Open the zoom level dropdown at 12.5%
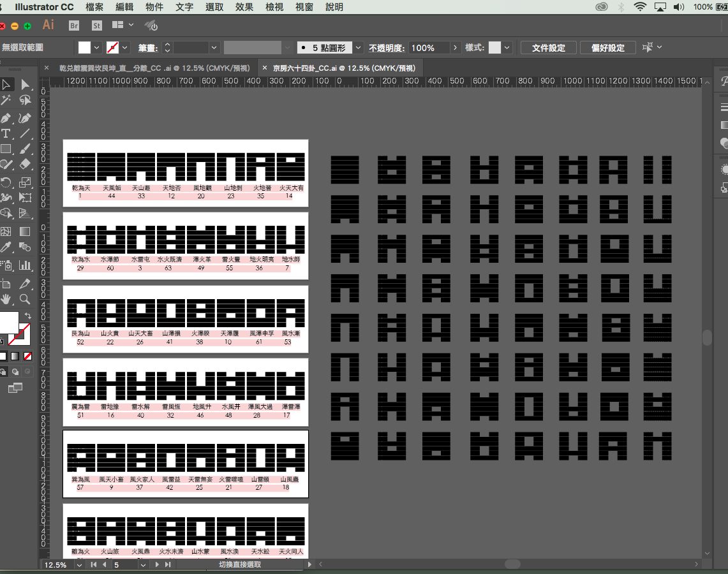The image size is (728, 574). (79, 564)
